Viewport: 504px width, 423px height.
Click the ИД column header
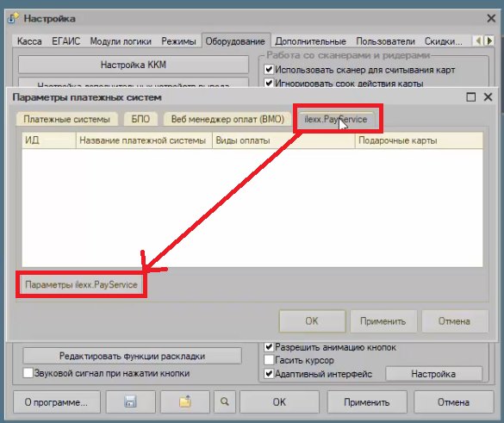(49, 140)
